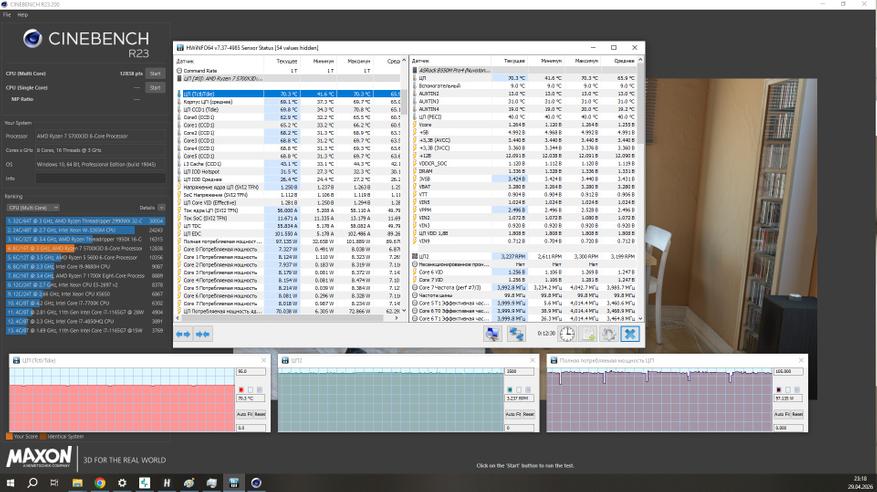Click the blue X close sensors icon
The height and width of the screenshot is (492, 877).
[630, 334]
